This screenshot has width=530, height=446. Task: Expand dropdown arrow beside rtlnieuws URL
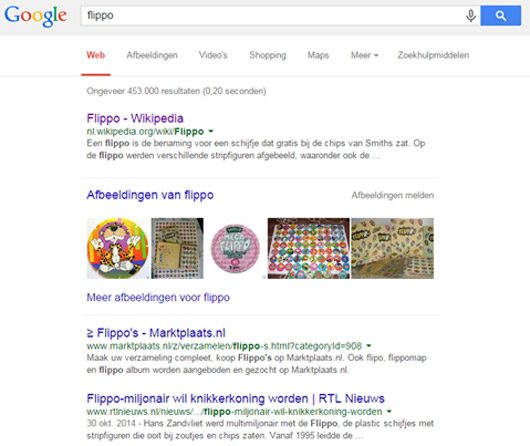[389, 411]
